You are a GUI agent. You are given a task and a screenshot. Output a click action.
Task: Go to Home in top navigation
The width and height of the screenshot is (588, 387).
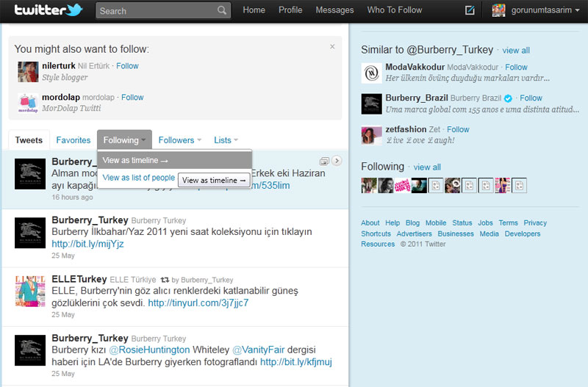click(x=254, y=10)
